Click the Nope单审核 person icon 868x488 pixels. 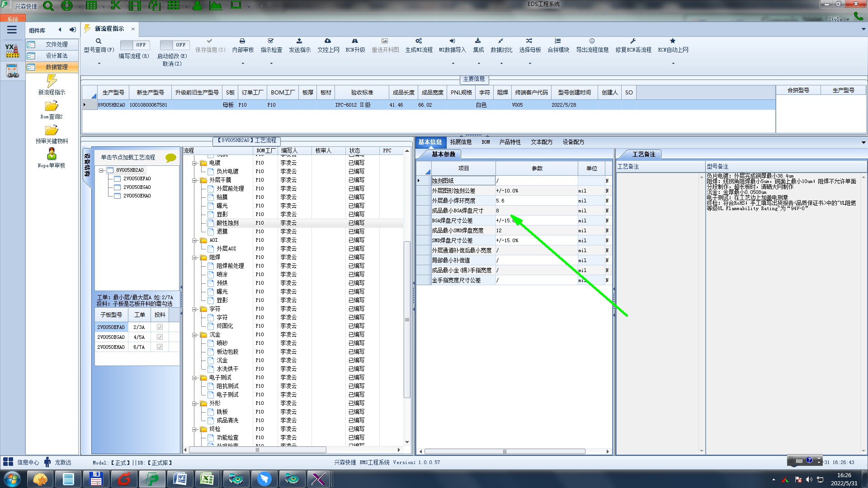tap(52, 154)
